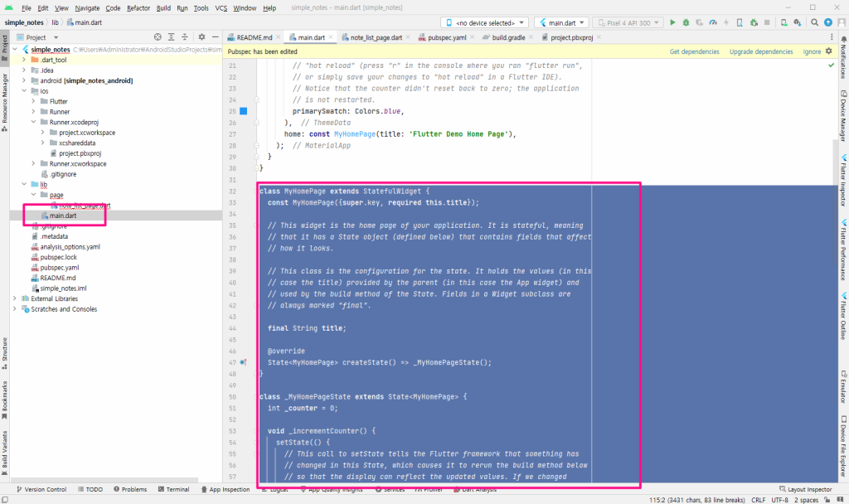This screenshot has width=849, height=504.
Task: Click blue color swatch on line 25 gutter
Action: point(244,111)
